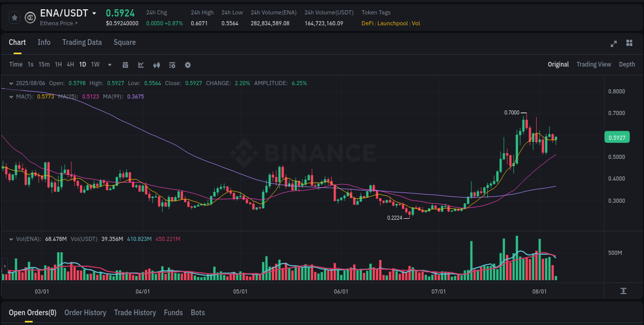Open the technical indicators icon
The width and height of the screenshot is (644, 325).
point(172,64)
